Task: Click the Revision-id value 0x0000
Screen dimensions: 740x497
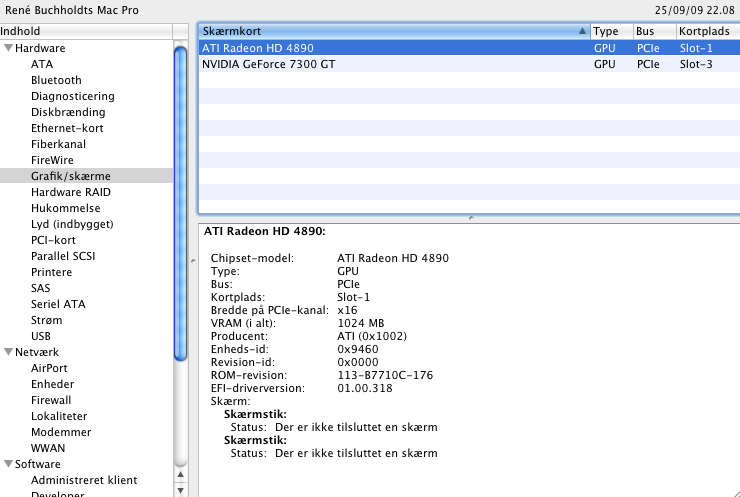Action: (x=358, y=362)
